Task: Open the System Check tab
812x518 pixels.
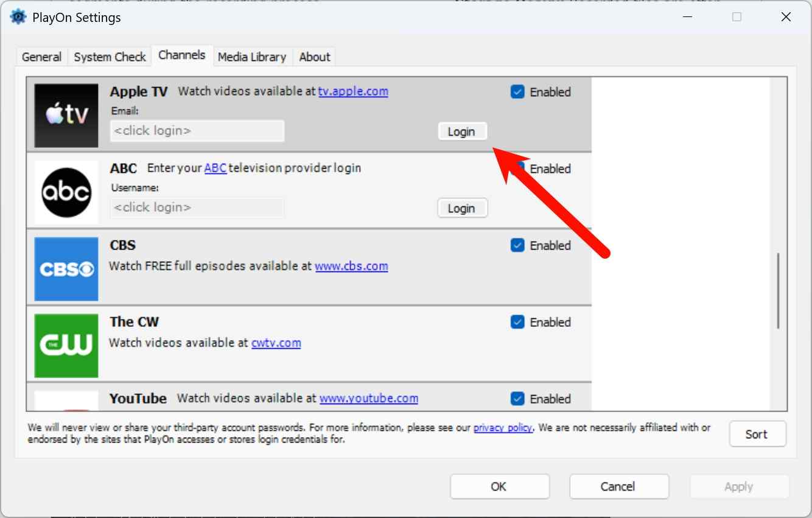Action: tap(110, 57)
